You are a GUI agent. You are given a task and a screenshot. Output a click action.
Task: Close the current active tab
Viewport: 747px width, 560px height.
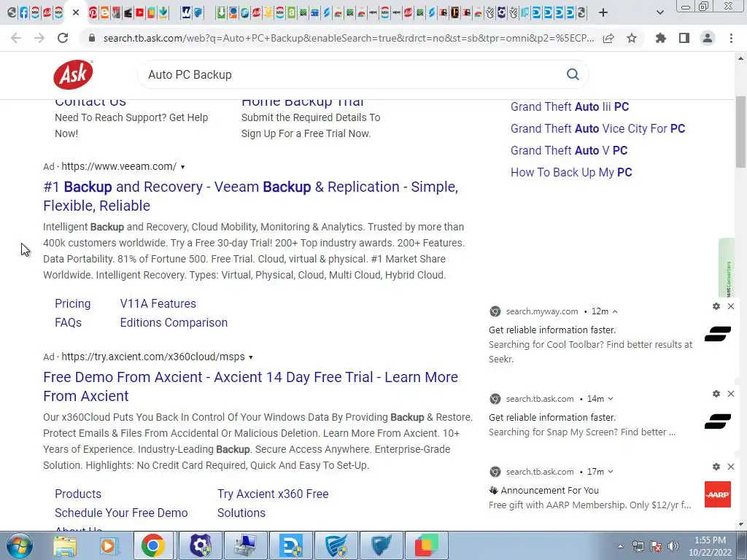pos(76,12)
